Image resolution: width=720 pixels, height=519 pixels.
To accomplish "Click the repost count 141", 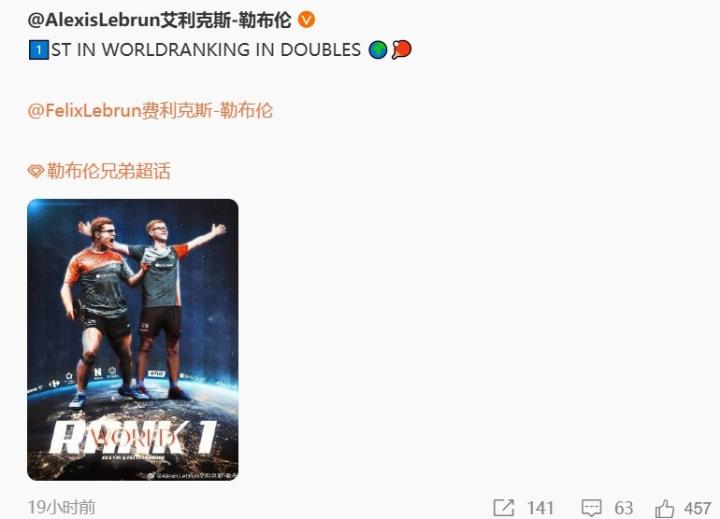I will coord(540,508).
